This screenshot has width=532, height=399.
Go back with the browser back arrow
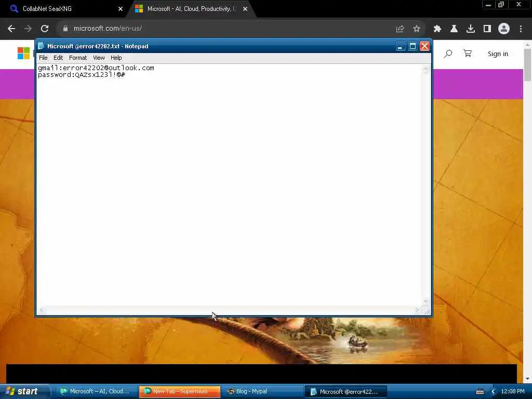tap(11, 29)
